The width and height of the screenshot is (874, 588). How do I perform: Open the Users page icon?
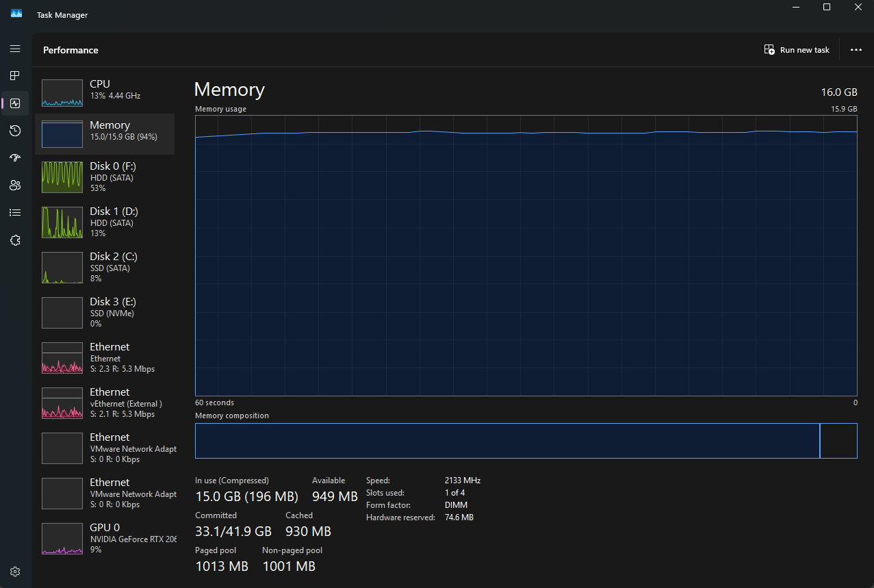(15, 186)
